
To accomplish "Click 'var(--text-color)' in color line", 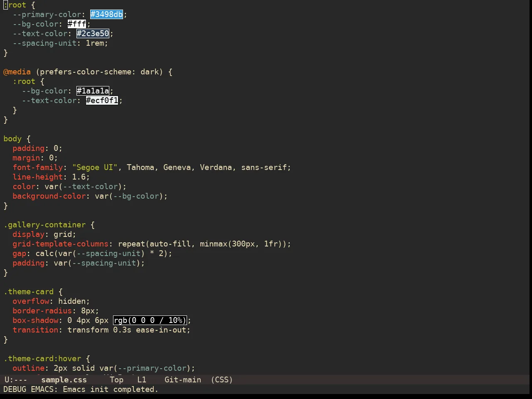I will pos(83,187).
